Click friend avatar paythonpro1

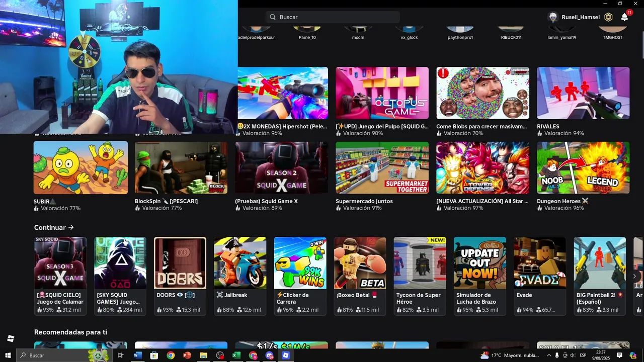(x=460, y=29)
